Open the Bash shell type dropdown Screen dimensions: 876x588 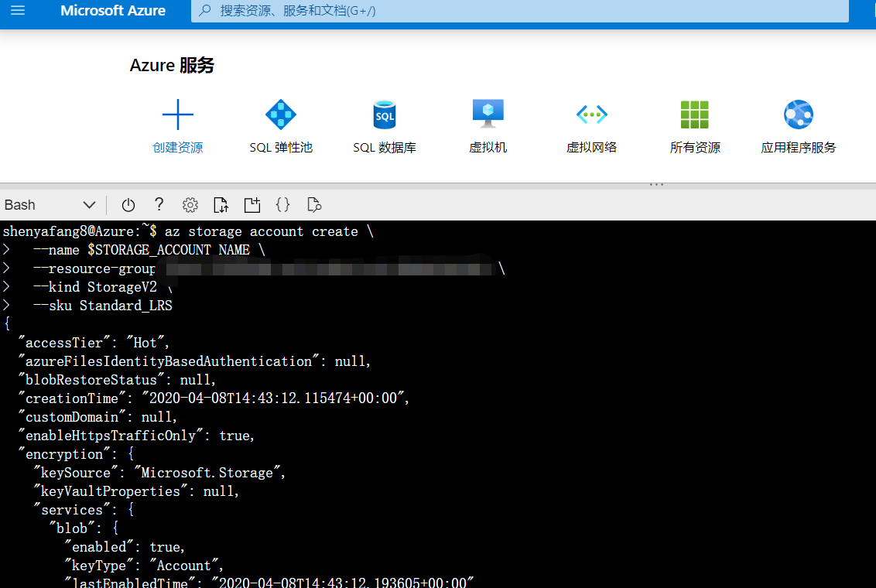point(50,205)
